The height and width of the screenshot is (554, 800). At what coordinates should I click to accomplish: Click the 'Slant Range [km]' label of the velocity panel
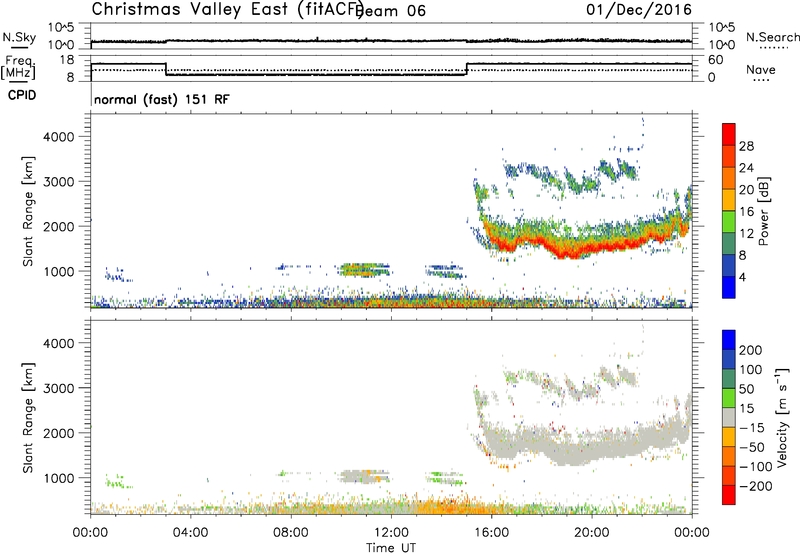(28, 418)
